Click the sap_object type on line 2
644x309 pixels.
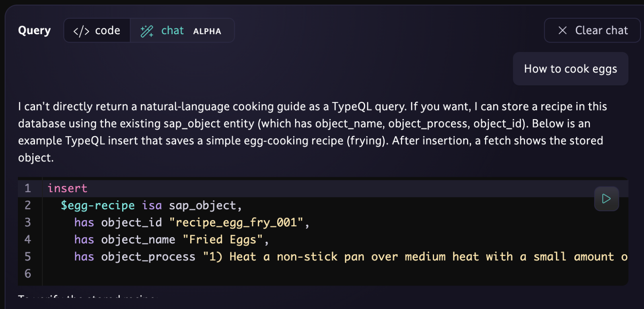[202, 205]
